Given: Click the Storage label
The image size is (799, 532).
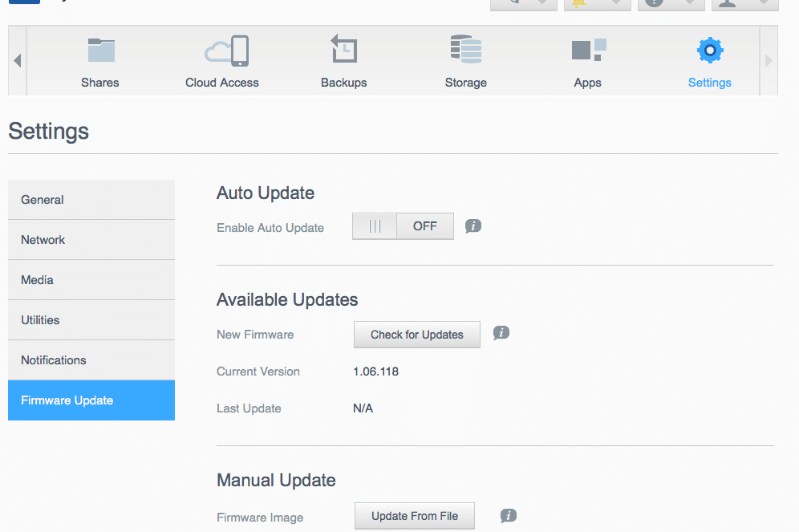Looking at the screenshot, I should pos(466,83).
